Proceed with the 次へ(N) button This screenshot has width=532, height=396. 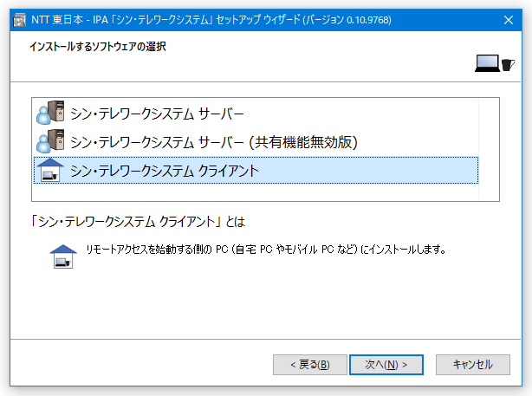click(386, 365)
